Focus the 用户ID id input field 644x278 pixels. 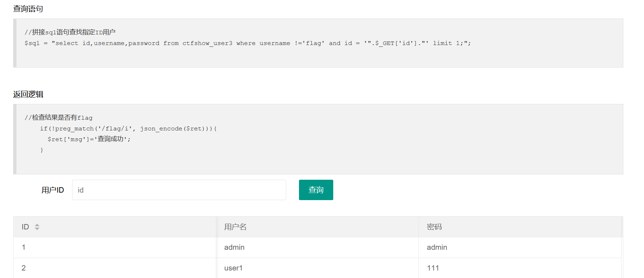click(x=179, y=190)
